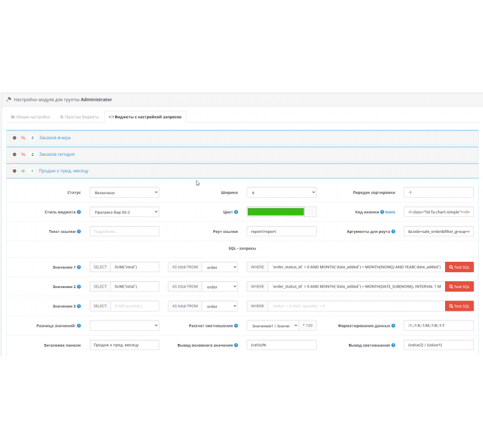Click the Значение 1 WHERE condition field
Screen dimensions: 483x448
pyautogui.click(x=357, y=267)
